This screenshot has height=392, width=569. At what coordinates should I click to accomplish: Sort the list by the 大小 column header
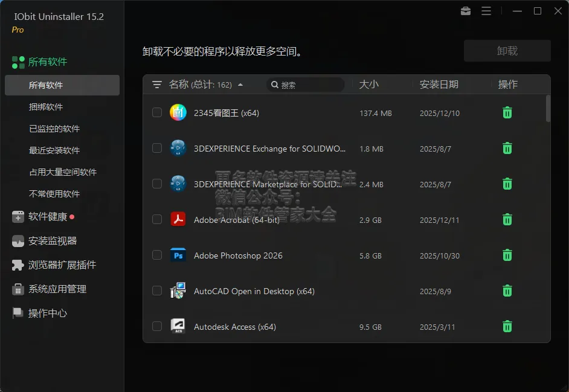(368, 85)
